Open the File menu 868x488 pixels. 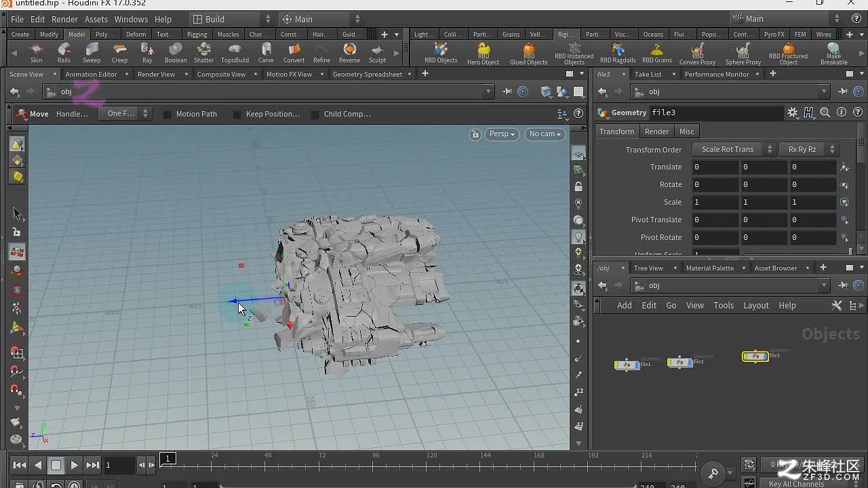[x=18, y=19]
